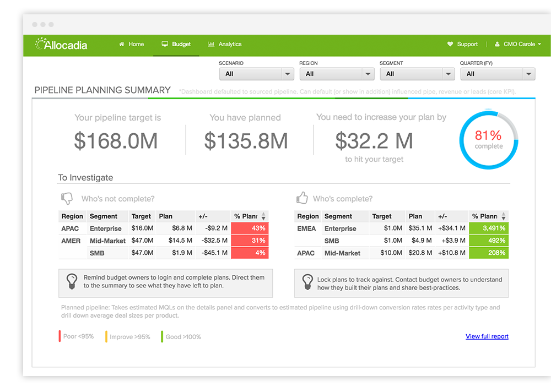Click the To Investigate heading

(x=86, y=178)
